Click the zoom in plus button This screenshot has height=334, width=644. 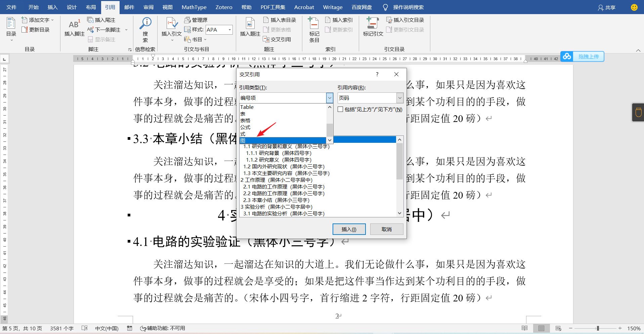point(620,328)
